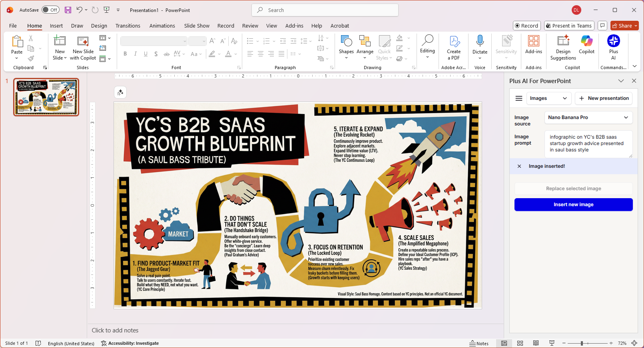
Task: Click the Save icon in title bar
Action: click(68, 10)
